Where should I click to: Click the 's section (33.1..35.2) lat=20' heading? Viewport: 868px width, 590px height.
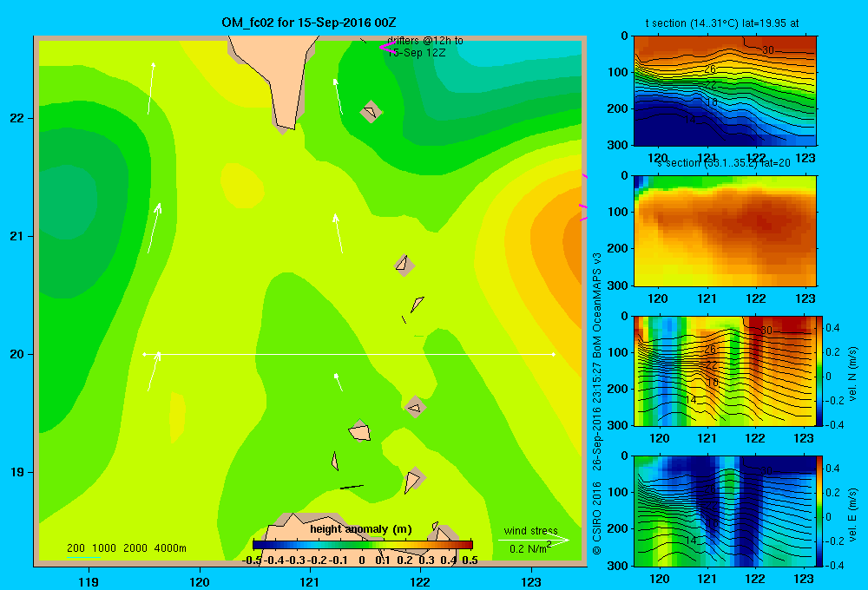[x=725, y=163]
